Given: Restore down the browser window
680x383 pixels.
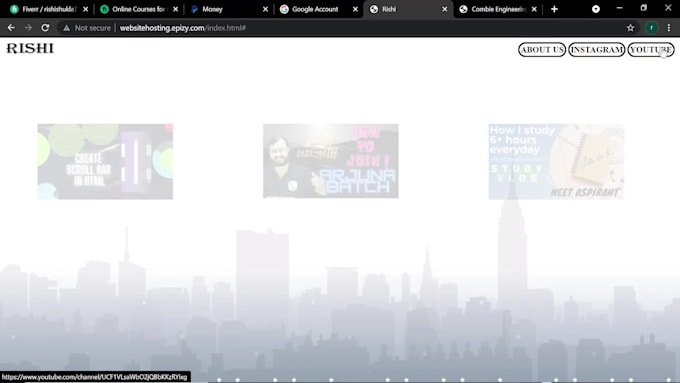Looking at the screenshot, I should click(644, 8).
